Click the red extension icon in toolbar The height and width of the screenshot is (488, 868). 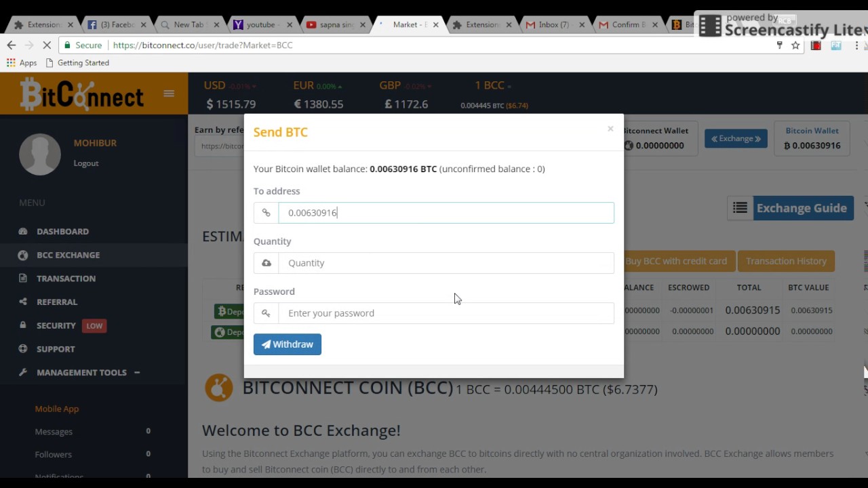[x=816, y=45]
